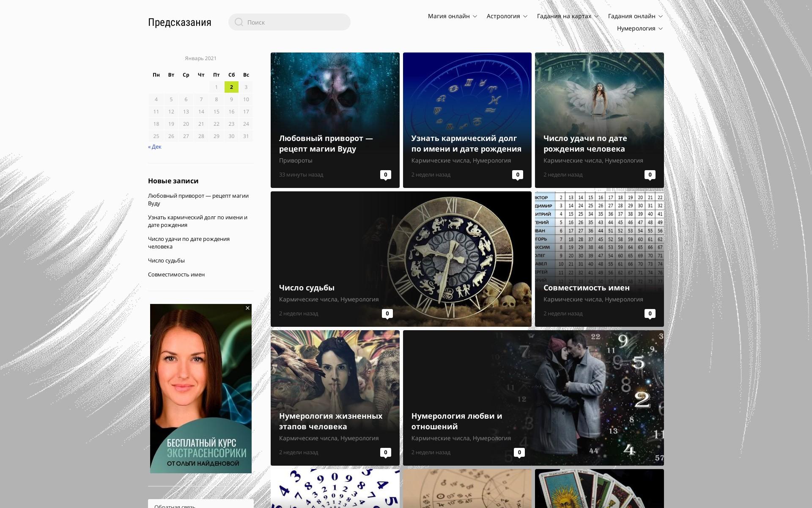Go to previous month « Дек
This screenshot has width=812, height=508.
tap(155, 147)
